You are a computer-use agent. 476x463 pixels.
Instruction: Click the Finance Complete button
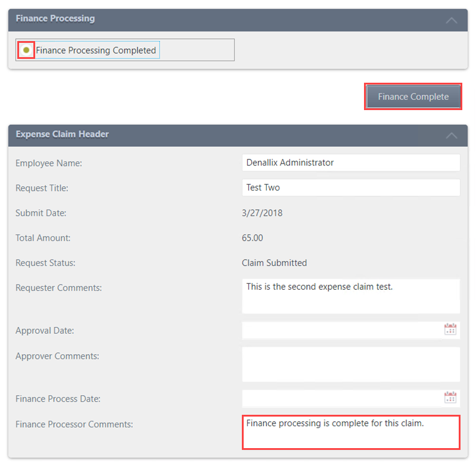click(x=413, y=96)
